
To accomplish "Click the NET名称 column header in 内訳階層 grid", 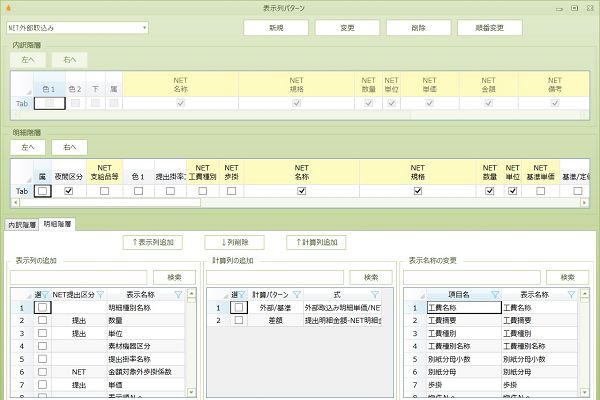I will click(x=180, y=85).
